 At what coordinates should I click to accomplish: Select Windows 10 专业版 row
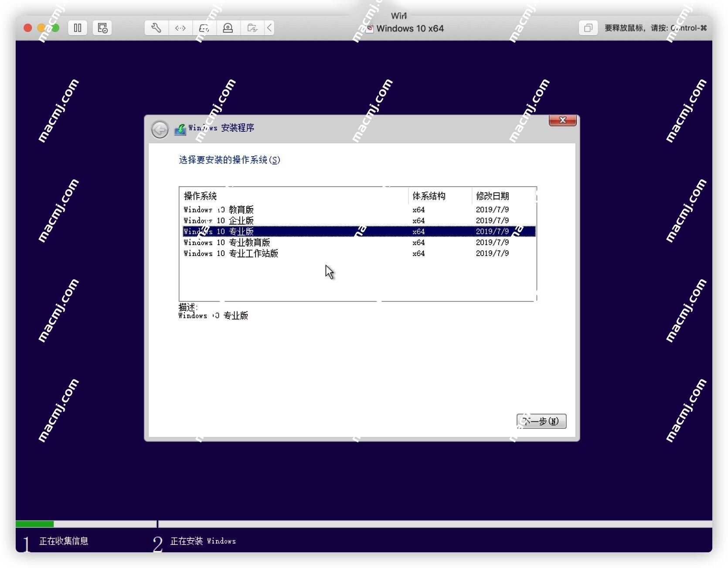click(x=359, y=231)
